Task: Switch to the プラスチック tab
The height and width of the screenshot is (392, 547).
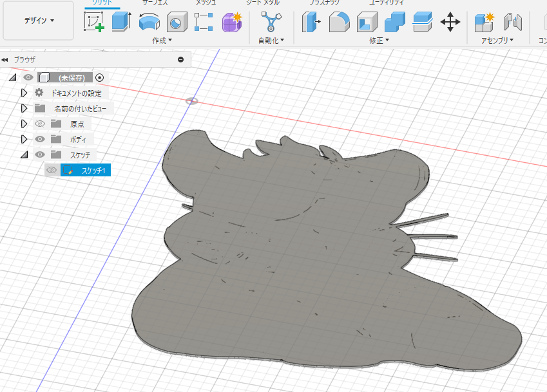Action: click(325, 3)
